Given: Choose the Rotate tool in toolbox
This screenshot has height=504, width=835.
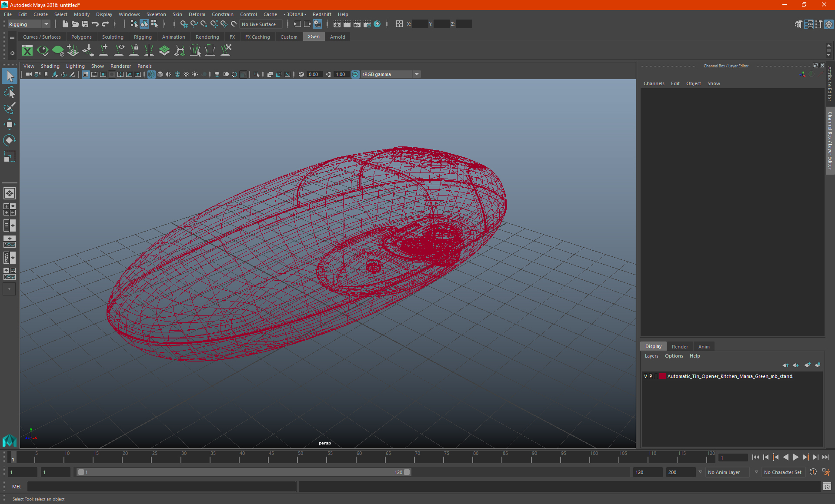Looking at the screenshot, I should (x=10, y=140).
